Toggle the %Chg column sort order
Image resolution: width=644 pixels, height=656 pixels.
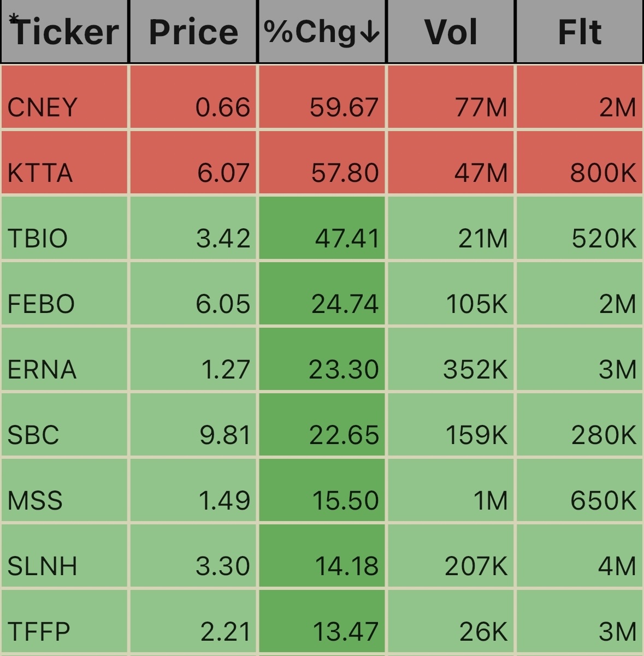[322, 32]
